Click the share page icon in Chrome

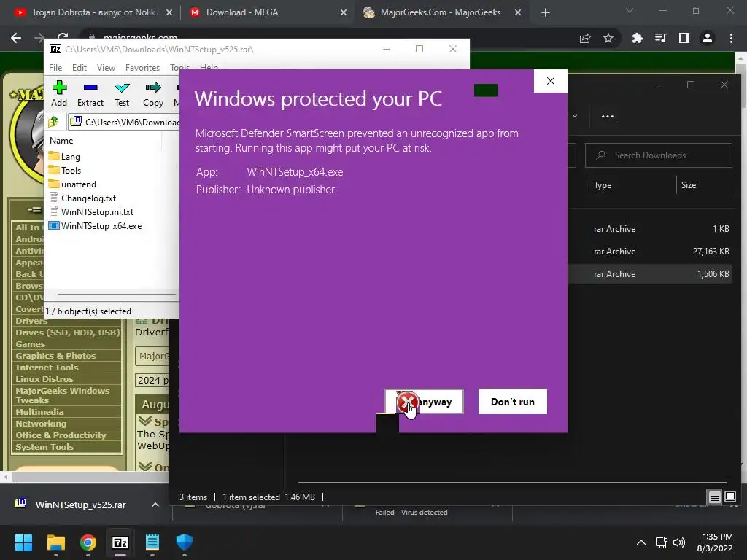point(585,38)
